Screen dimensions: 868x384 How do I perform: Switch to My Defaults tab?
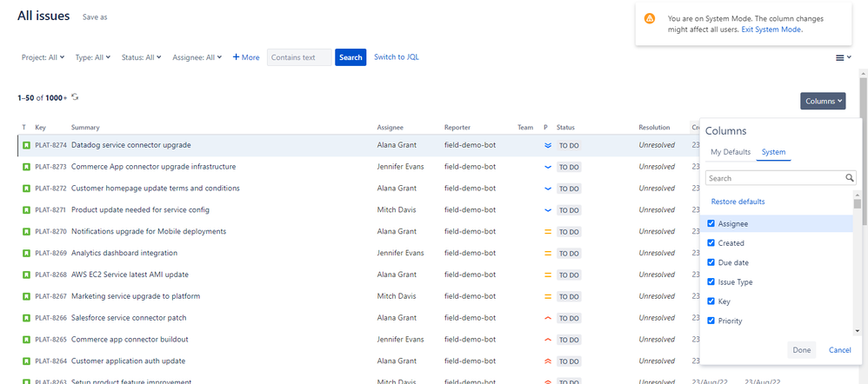pyautogui.click(x=731, y=152)
